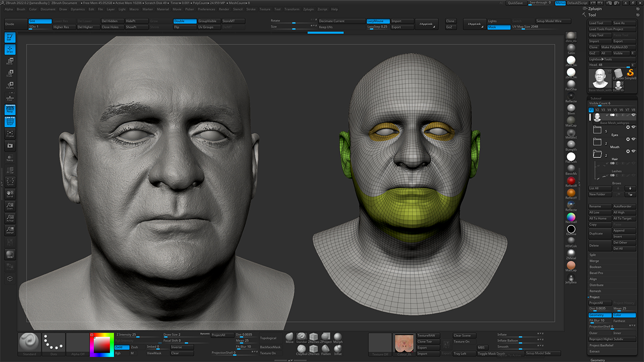Pick the ClayBuildup brush icon
The image size is (644, 362).
click(x=302, y=350)
